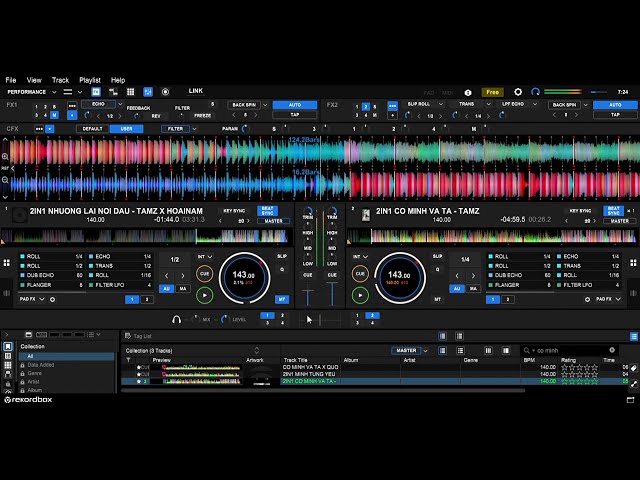
Task: Select All under Collection
Action: click(x=67, y=356)
